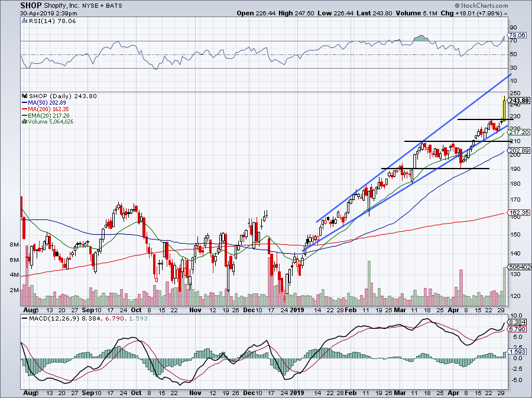Click the 140 label on the price axis
This screenshot has height=398, width=532.
coord(515,254)
